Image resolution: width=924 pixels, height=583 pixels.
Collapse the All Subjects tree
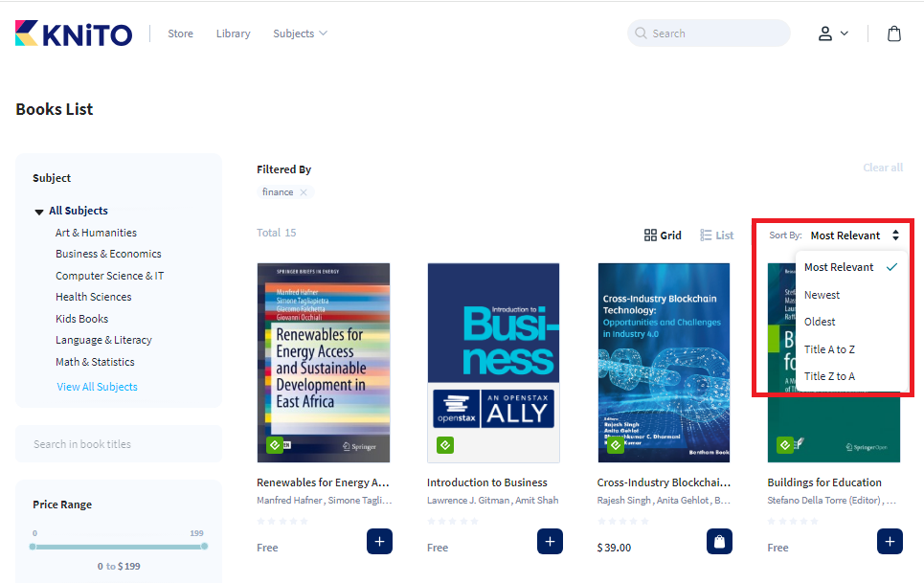39,212
